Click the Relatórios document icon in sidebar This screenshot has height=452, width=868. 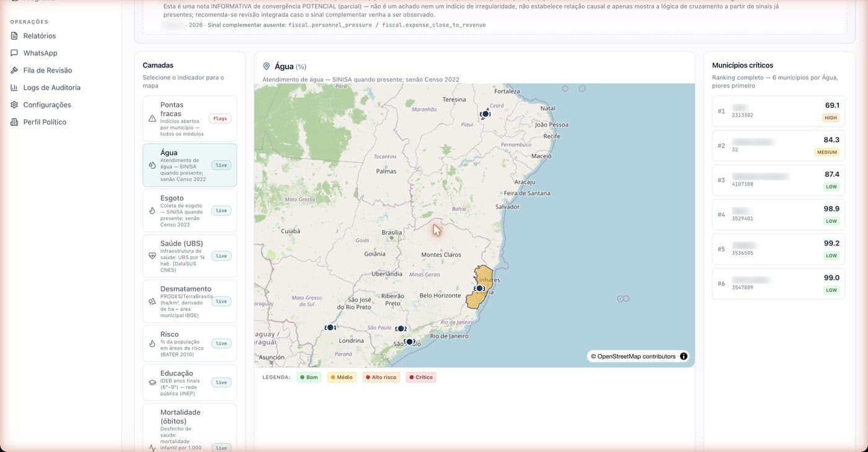[x=14, y=36]
